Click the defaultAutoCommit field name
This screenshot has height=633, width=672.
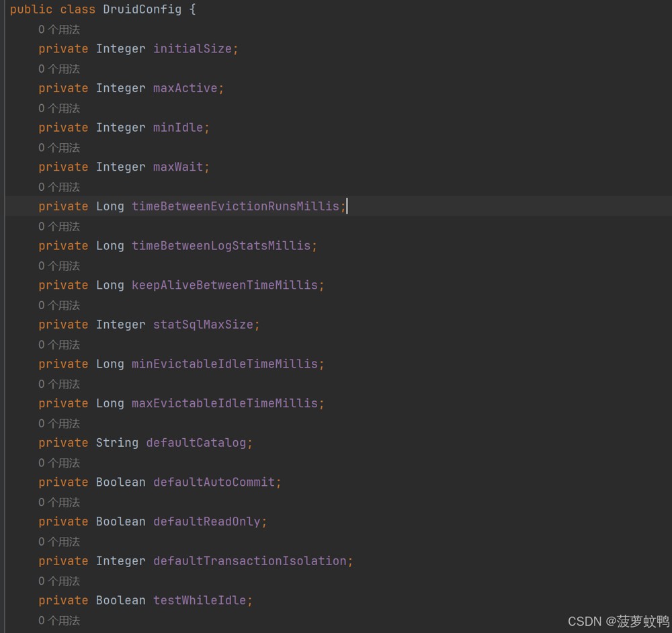point(214,482)
